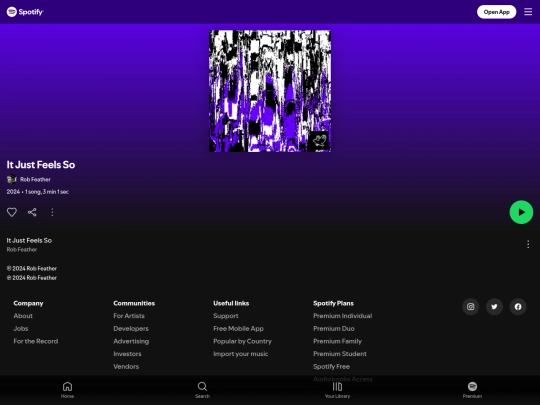Open Premium Student plan link

[340, 354]
